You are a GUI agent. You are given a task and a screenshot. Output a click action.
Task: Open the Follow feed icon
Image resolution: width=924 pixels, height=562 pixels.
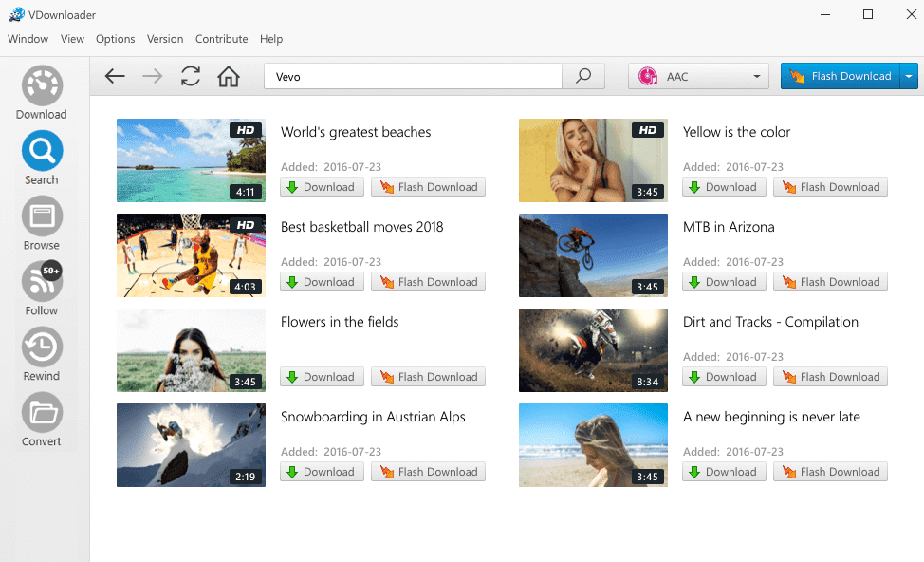pos(41,282)
